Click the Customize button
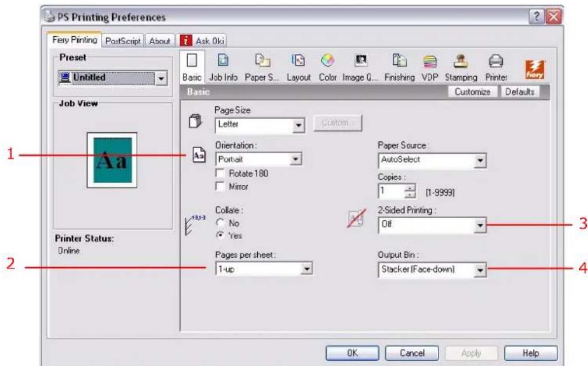This screenshot has width=588, height=366. [x=472, y=91]
